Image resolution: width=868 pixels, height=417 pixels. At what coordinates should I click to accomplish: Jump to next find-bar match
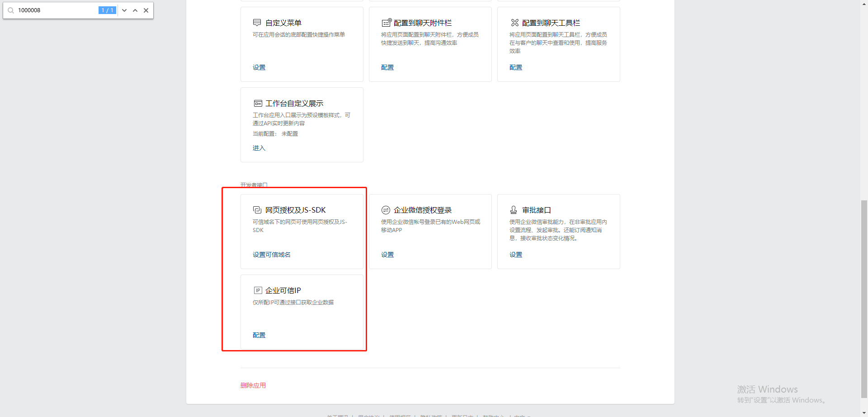point(124,10)
